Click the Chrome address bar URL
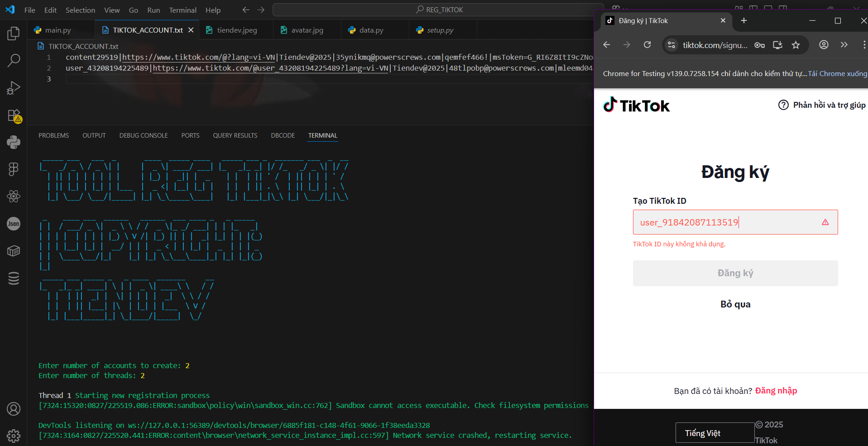 click(x=715, y=45)
